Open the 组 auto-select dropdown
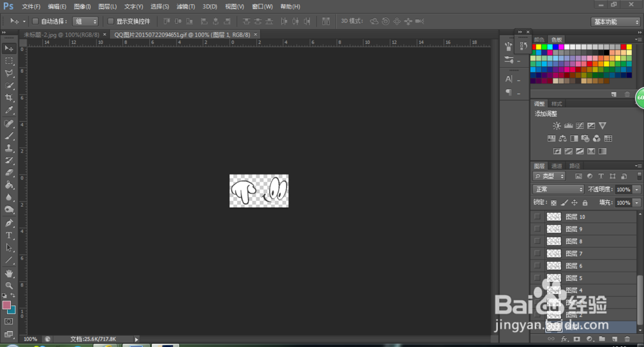Screen dimensions: 644x347 pyautogui.click(x=86, y=21)
